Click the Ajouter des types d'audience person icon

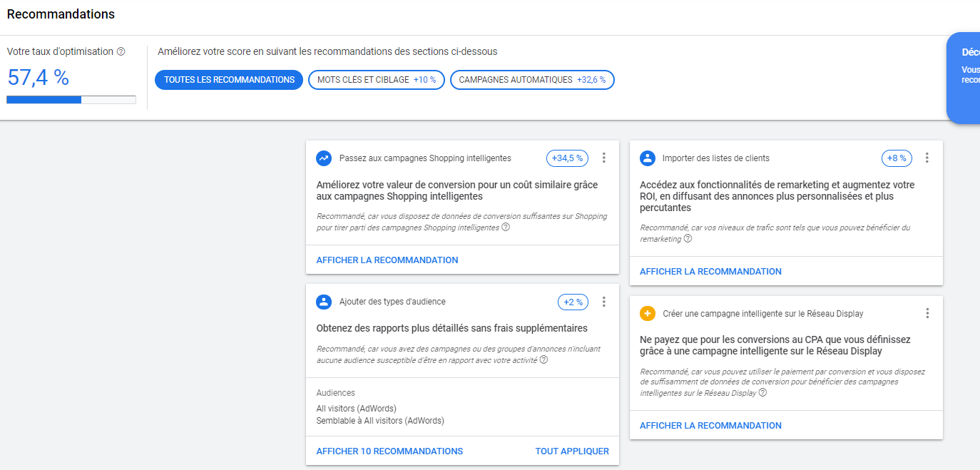tap(324, 302)
